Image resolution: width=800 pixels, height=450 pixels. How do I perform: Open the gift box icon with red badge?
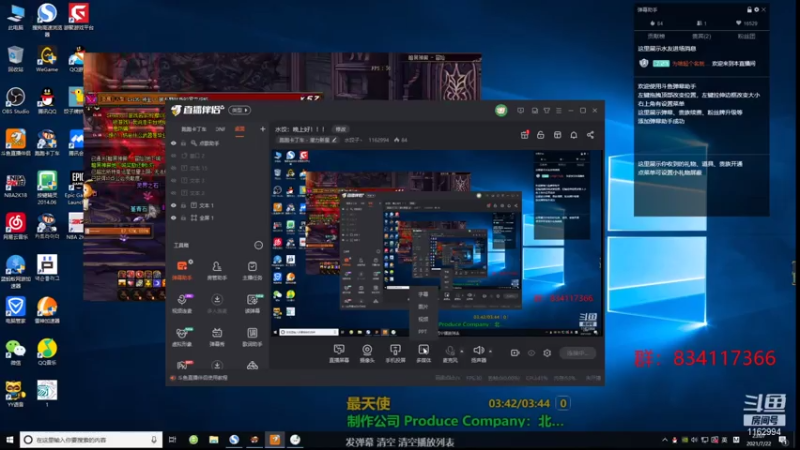524,135
